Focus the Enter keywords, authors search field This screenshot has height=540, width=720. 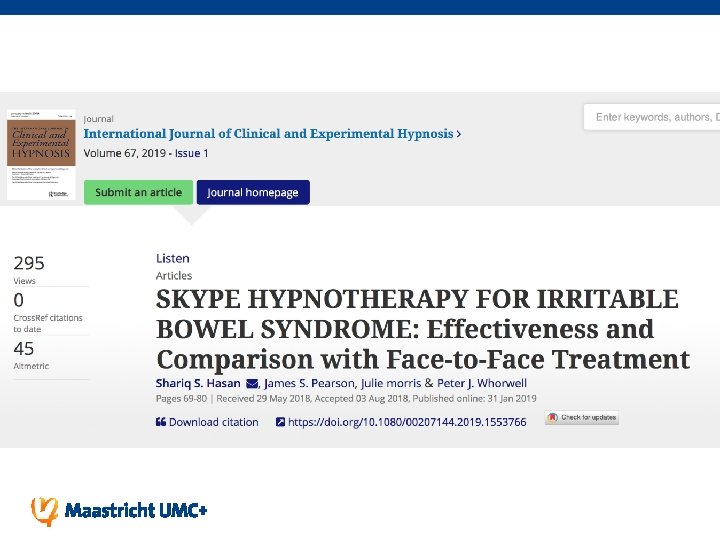pos(652,117)
